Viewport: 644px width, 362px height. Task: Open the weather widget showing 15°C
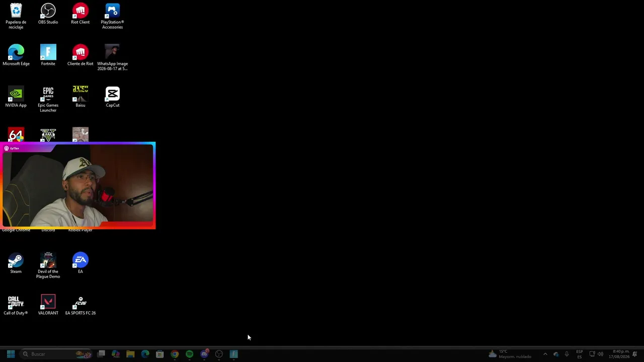510,354
